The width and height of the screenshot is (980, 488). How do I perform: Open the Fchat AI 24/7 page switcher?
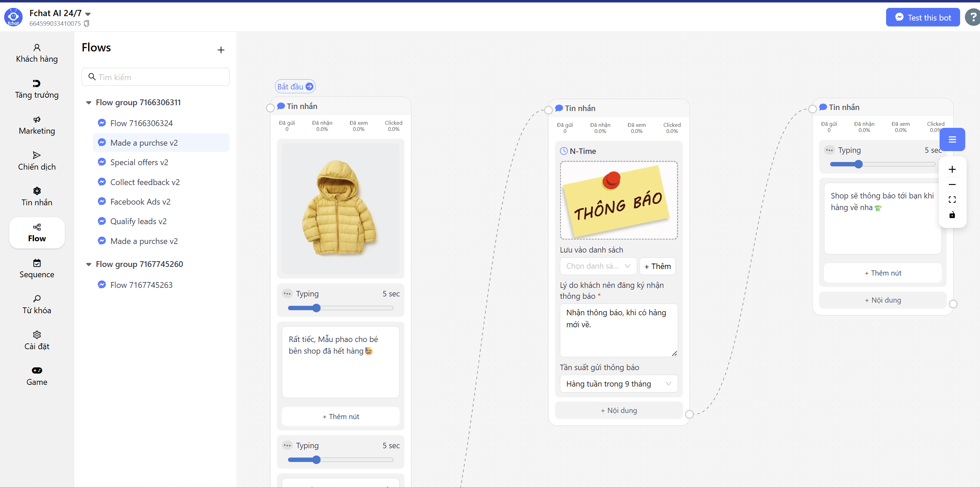click(x=88, y=14)
